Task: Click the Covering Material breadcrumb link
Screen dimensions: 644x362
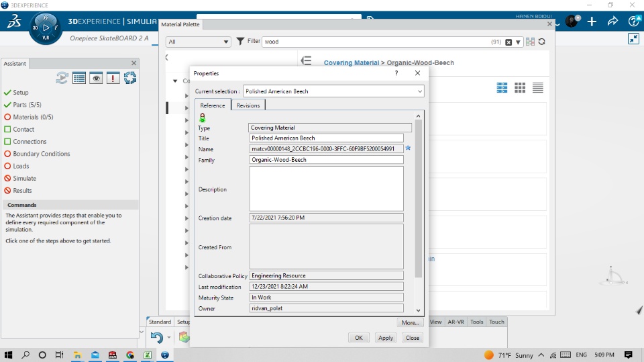Action: (x=351, y=62)
